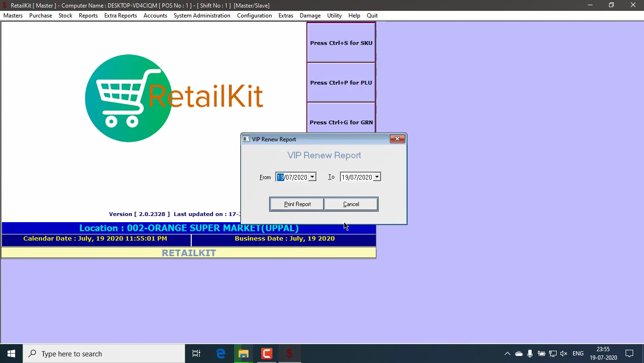Open the Masters menu
Image resolution: width=644 pixels, height=363 pixels.
coord(13,16)
